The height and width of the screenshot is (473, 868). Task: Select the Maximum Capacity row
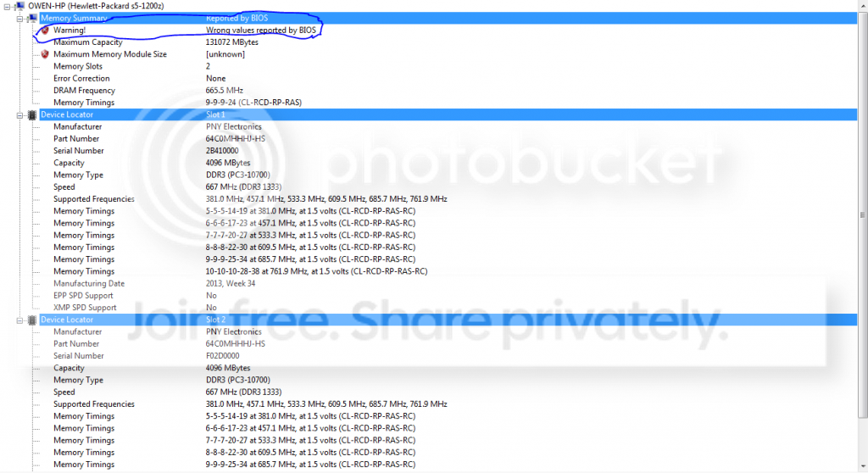448,42
